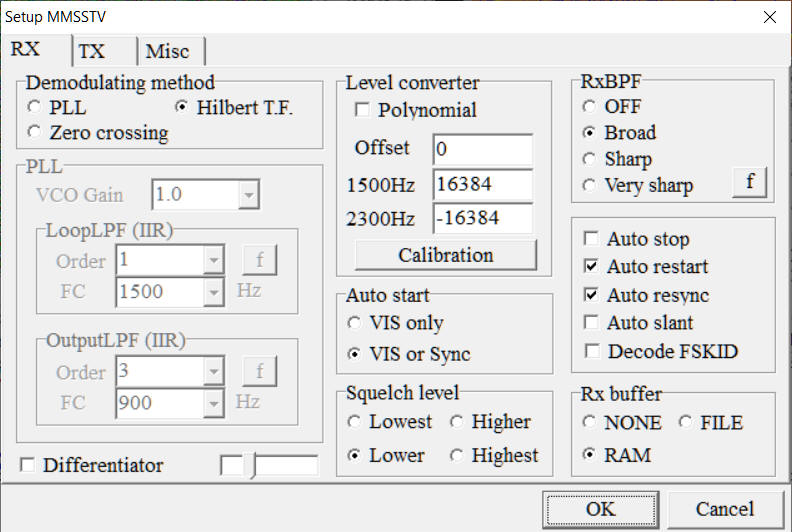This screenshot has height=532, width=792.
Task: Open the Misc tab
Action: (167, 51)
